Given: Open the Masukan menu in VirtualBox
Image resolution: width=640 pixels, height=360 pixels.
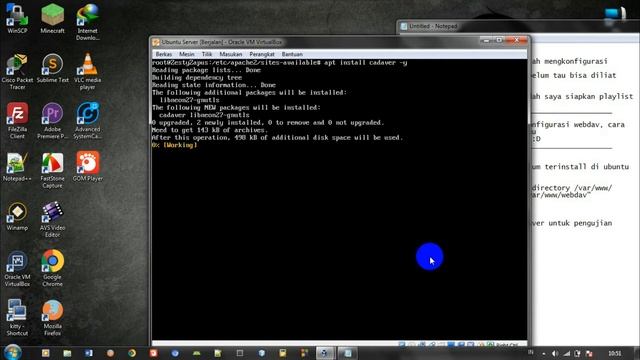Looking at the screenshot, I should pos(231,54).
